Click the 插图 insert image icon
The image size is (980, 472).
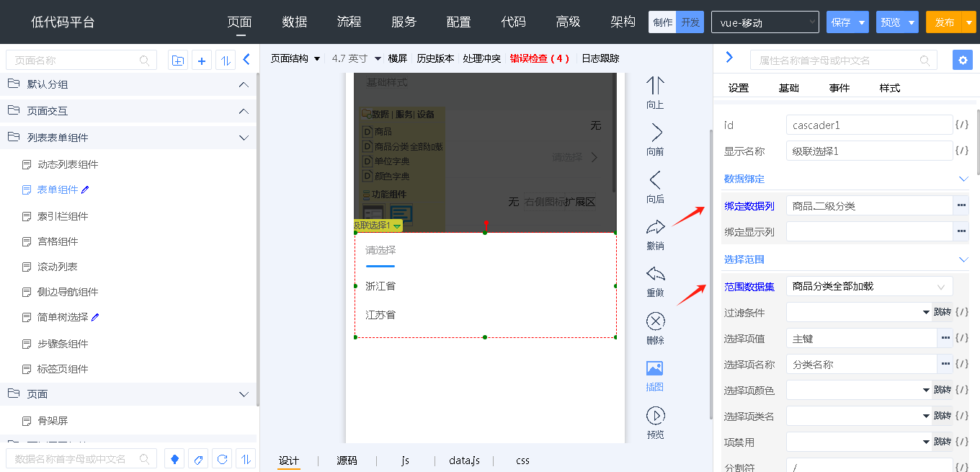(x=655, y=368)
